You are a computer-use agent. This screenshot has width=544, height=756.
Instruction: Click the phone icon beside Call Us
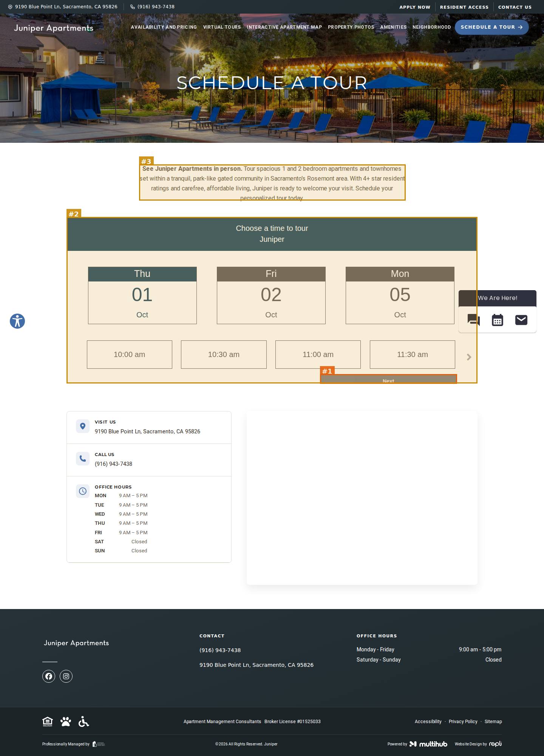pos(83,459)
